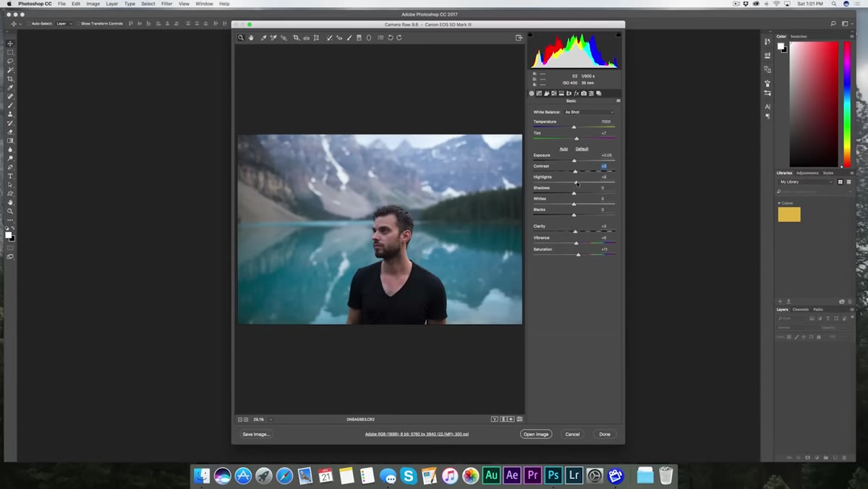Open the Trash in the Dock

tap(666, 475)
